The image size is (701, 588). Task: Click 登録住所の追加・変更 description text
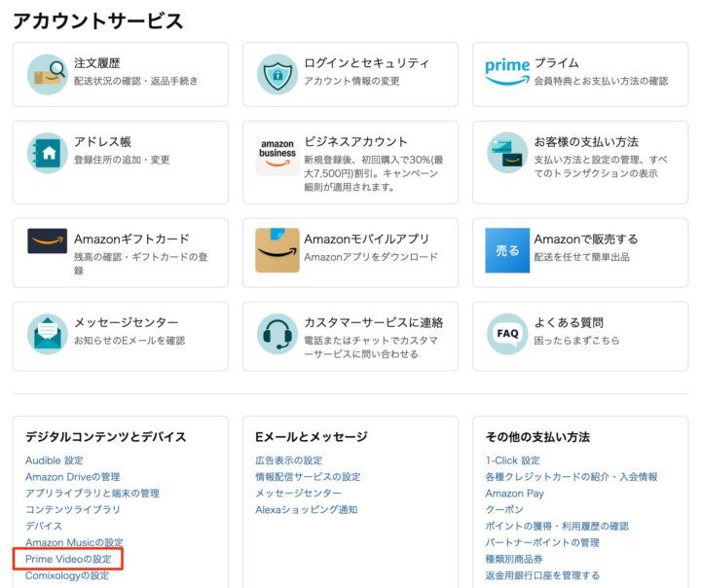point(122,160)
